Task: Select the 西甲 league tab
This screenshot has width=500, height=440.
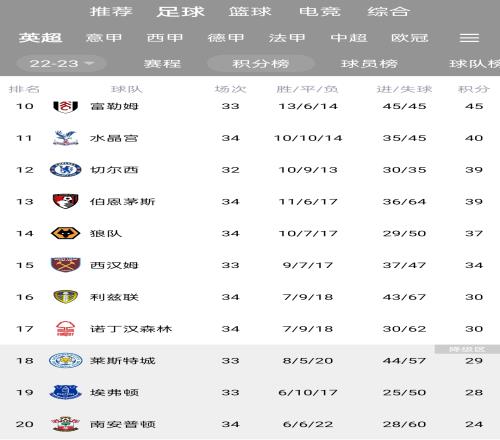Action: coord(165,38)
